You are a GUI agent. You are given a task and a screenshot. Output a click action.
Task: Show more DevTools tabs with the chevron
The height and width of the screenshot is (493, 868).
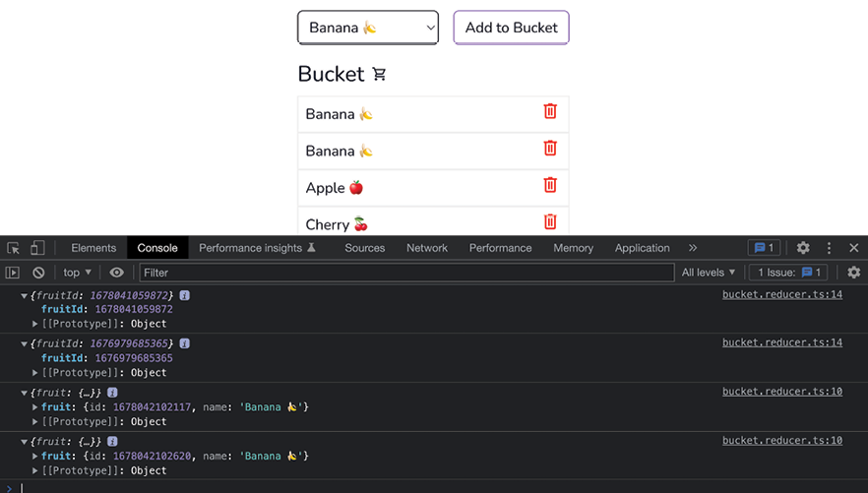693,248
